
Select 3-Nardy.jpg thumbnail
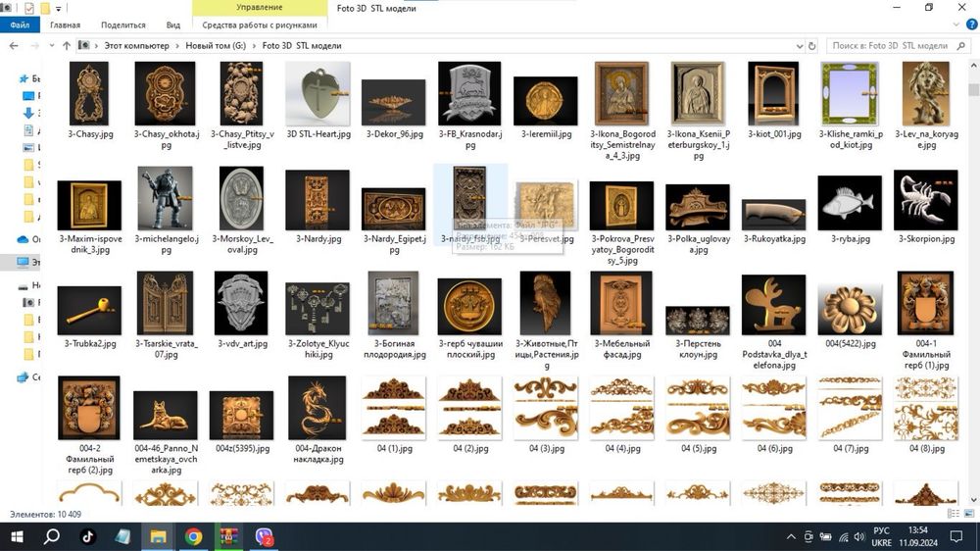pos(318,200)
